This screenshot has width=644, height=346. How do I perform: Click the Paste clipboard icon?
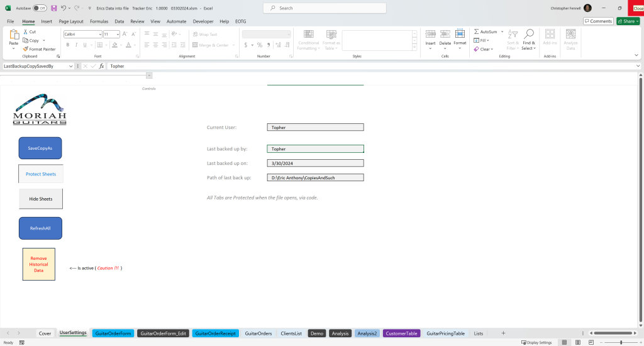click(x=14, y=35)
